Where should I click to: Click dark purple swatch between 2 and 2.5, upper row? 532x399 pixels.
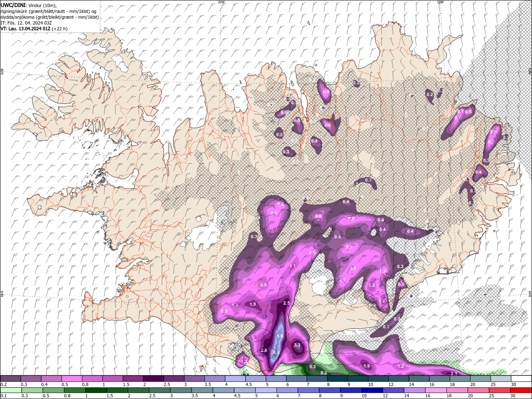[x=153, y=379]
